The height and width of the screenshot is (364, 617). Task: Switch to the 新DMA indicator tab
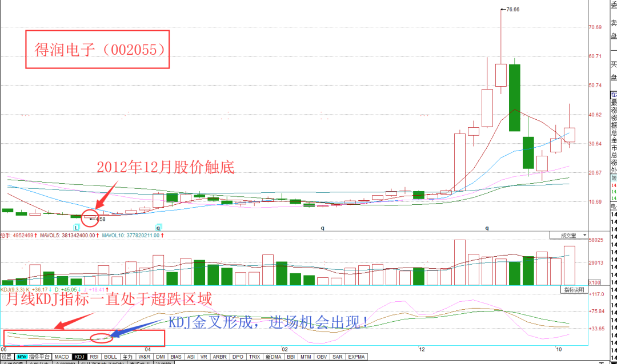tap(274, 357)
